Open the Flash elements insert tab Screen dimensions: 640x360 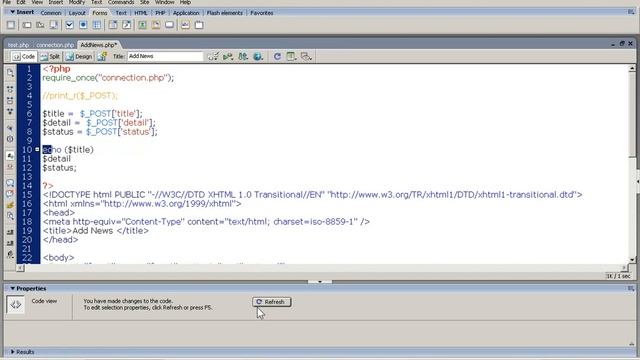click(224, 13)
